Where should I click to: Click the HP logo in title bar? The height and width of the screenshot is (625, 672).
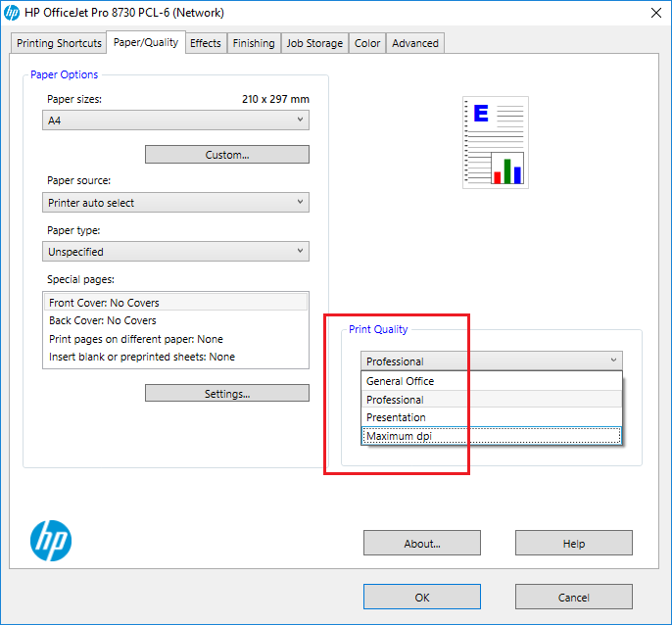pyautogui.click(x=12, y=13)
